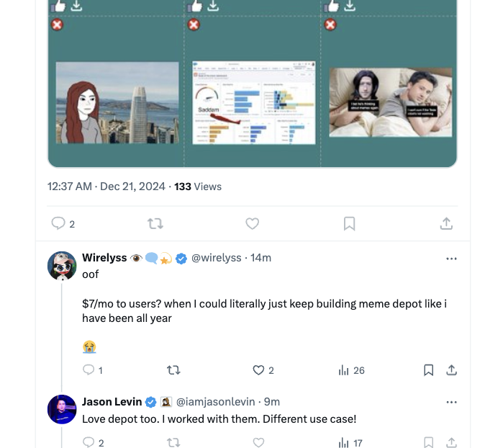Image resolution: width=485 pixels, height=448 pixels.
Task: Repost the main post
Action: (x=155, y=224)
